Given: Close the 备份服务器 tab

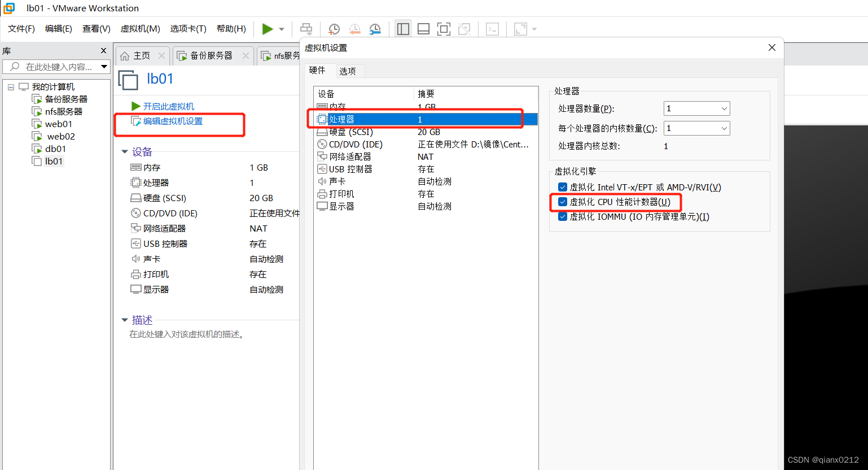Looking at the screenshot, I should [x=246, y=55].
